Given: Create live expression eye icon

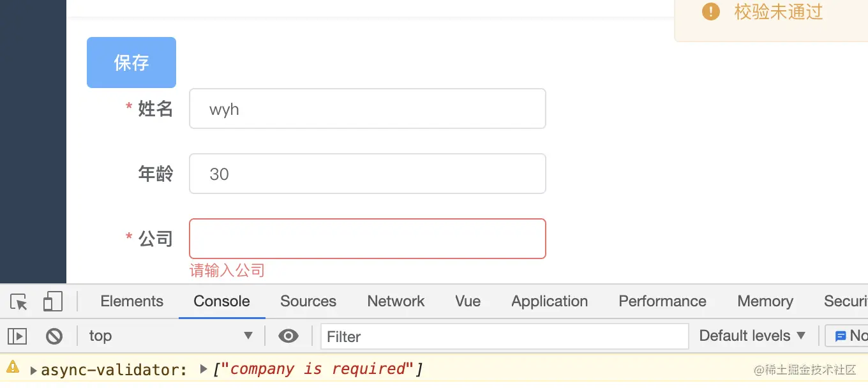Looking at the screenshot, I should point(288,336).
